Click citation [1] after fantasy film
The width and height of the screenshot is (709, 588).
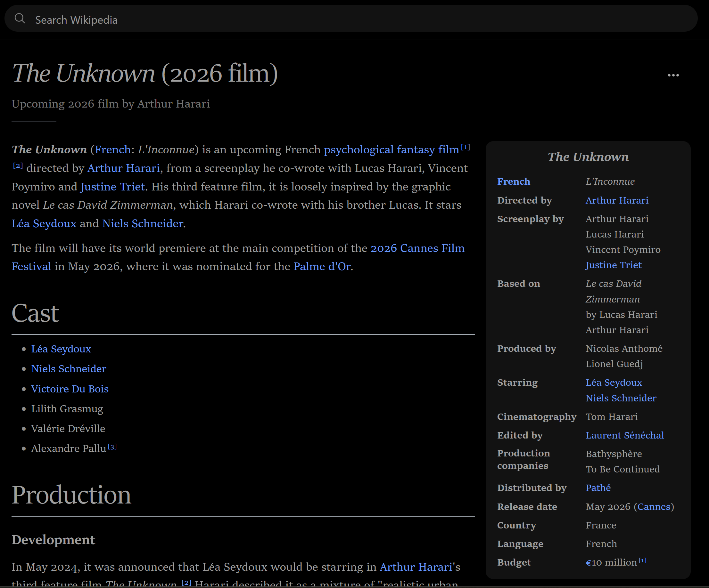465,147
